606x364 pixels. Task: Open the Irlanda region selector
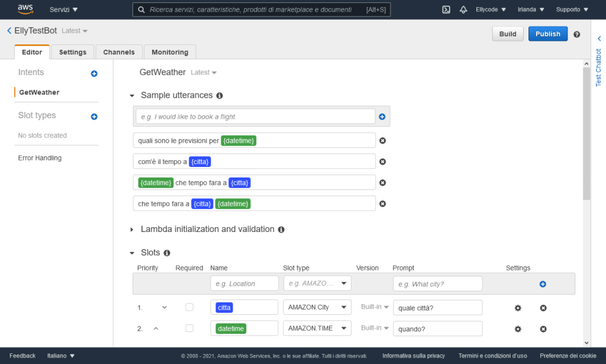point(531,9)
